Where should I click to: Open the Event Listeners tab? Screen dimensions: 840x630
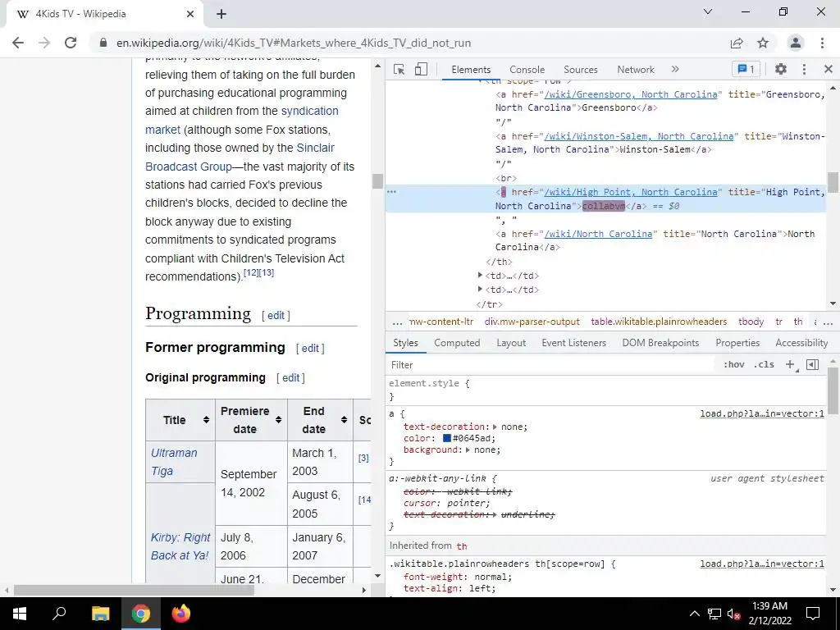pyautogui.click(x=573, y=343)
